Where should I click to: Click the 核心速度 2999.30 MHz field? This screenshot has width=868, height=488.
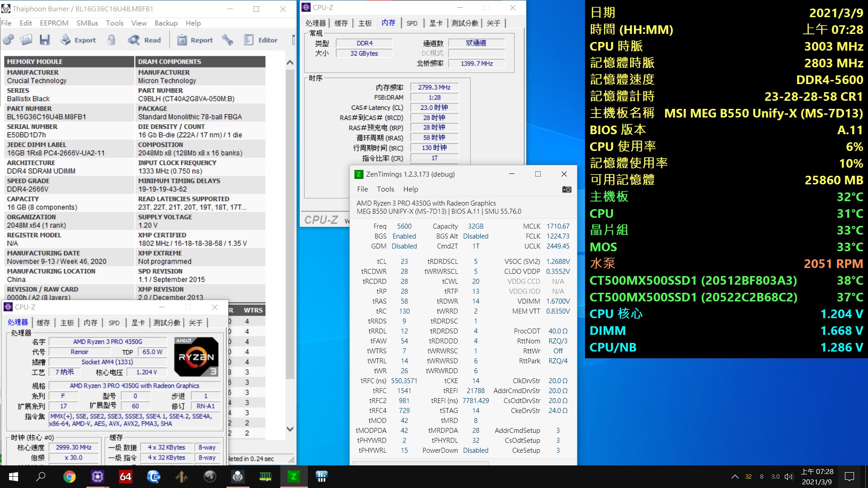(x=74, y=447)
